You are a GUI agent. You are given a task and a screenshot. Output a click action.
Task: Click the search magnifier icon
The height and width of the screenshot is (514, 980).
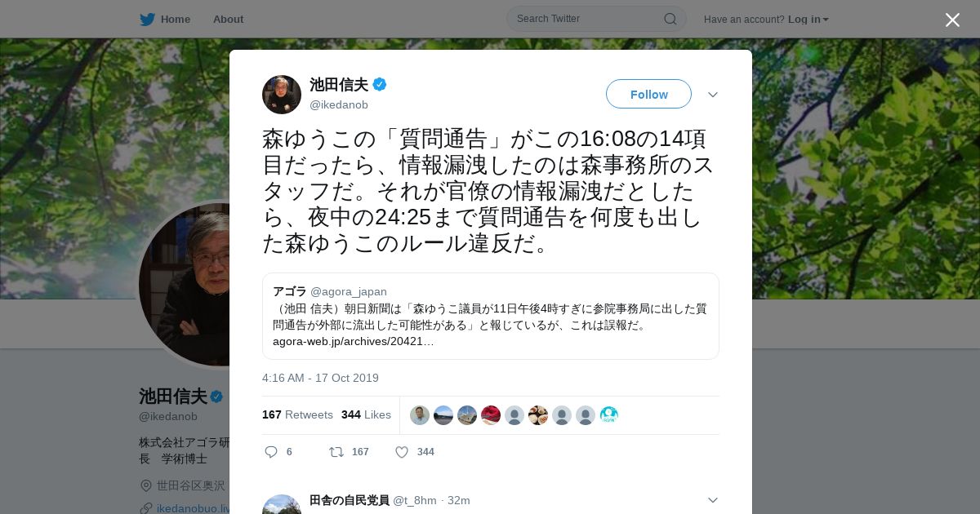point(670,19)
